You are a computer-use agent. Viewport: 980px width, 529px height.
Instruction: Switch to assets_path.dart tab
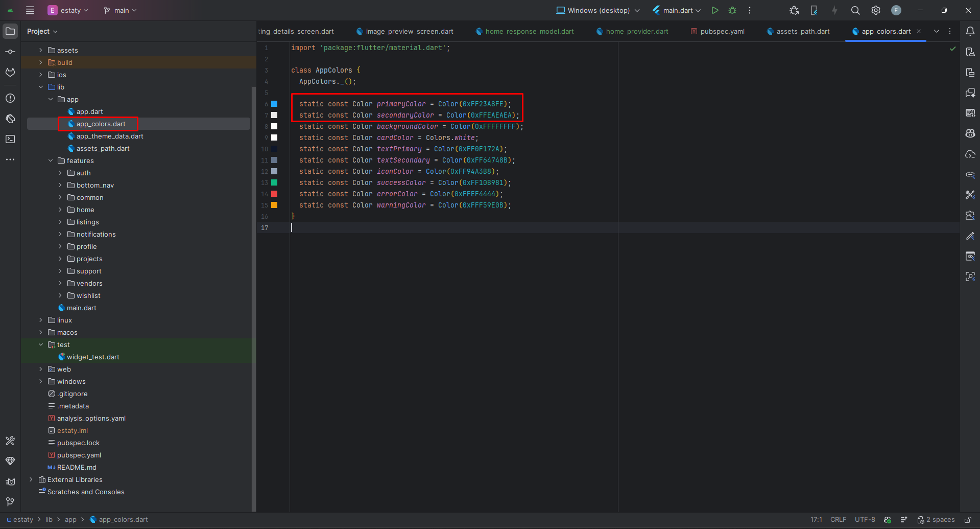pyautogui.click(x=798, y=31)
